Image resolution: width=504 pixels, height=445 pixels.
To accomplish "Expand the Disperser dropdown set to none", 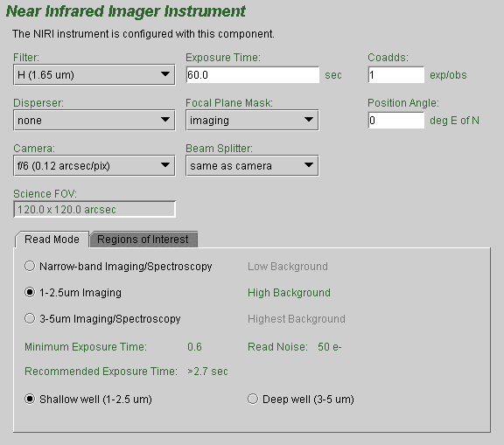I will pos(94,121).
